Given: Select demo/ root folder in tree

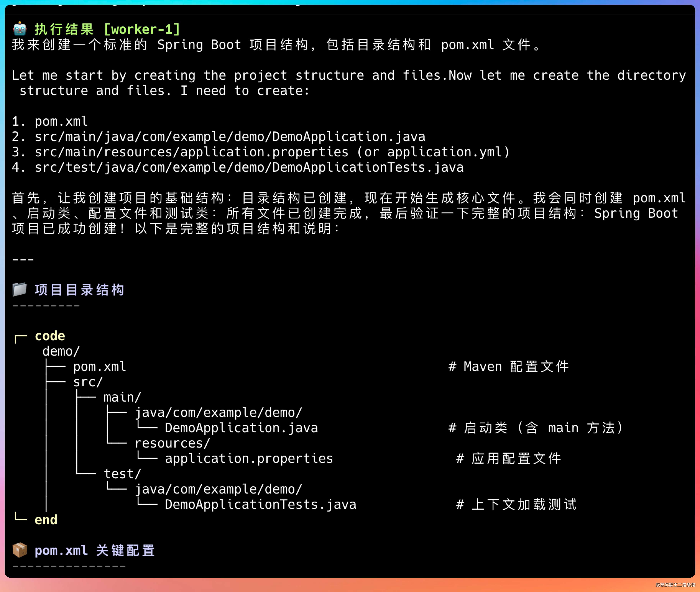Looking at the screenshot, I should tap(61, 351).
